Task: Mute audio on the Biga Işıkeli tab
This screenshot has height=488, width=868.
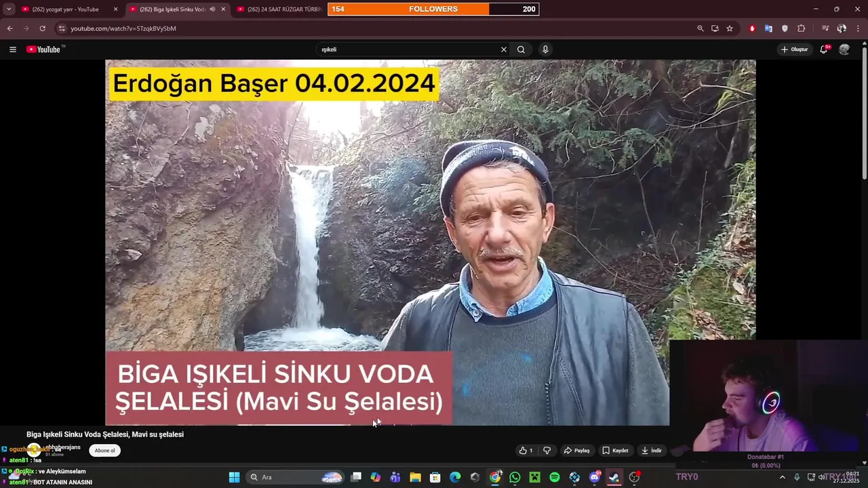Action: coord(212,9)
